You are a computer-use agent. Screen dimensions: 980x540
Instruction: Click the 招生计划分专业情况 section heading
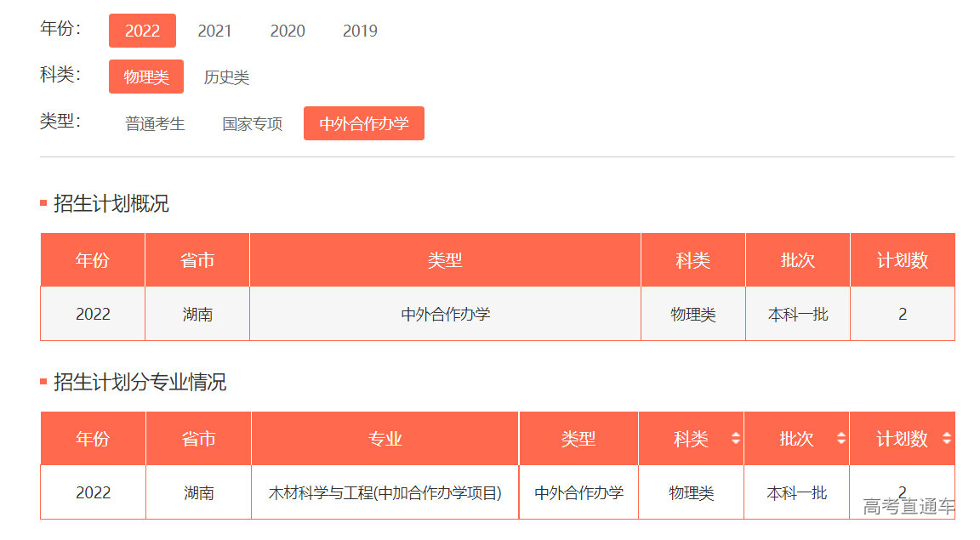(140, 382)
